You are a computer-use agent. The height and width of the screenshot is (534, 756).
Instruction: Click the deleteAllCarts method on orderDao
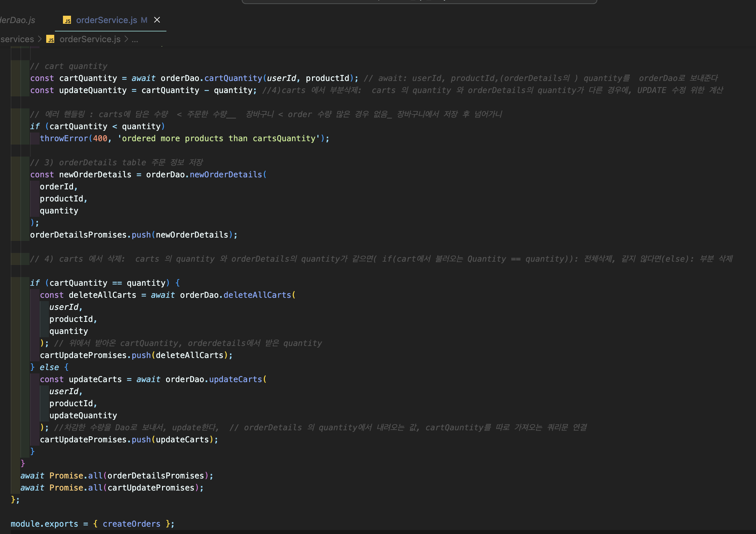(x=257, y=295)
